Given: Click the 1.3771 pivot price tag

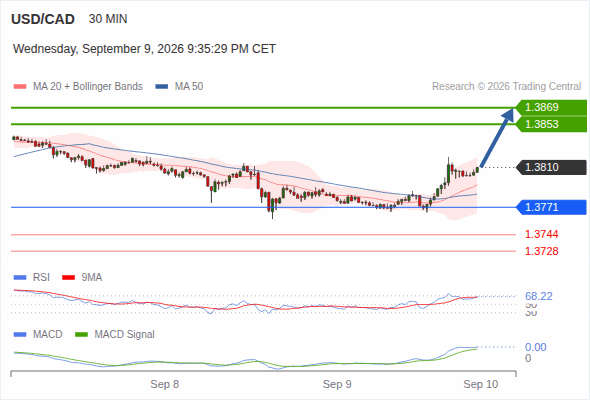Looking at the screenshot, I should click(551, 207).
